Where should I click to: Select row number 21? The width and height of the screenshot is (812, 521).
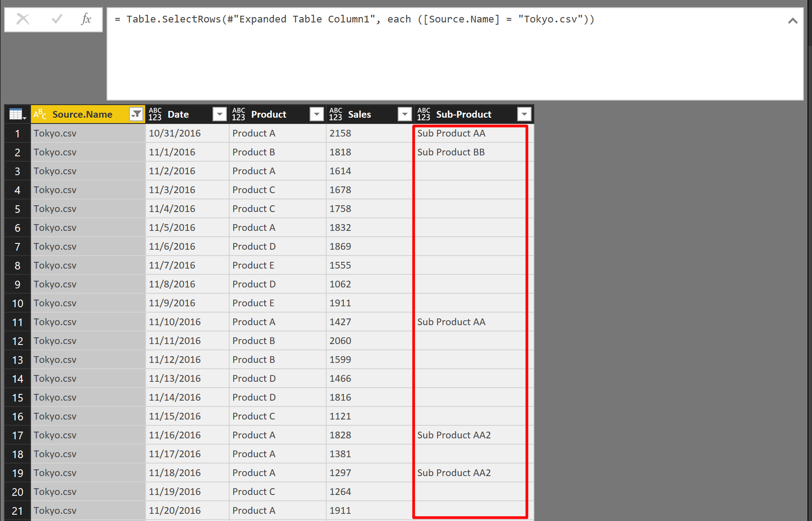[x=18, y=511]
